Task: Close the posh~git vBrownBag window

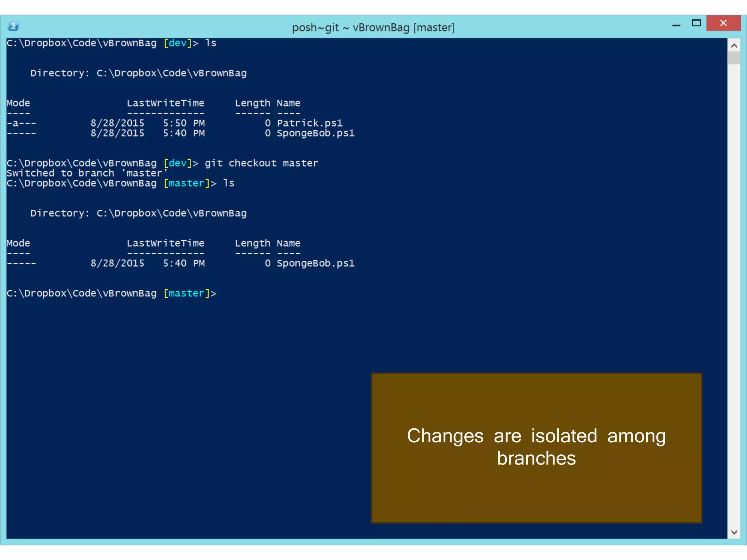Action: click(723, 23)
